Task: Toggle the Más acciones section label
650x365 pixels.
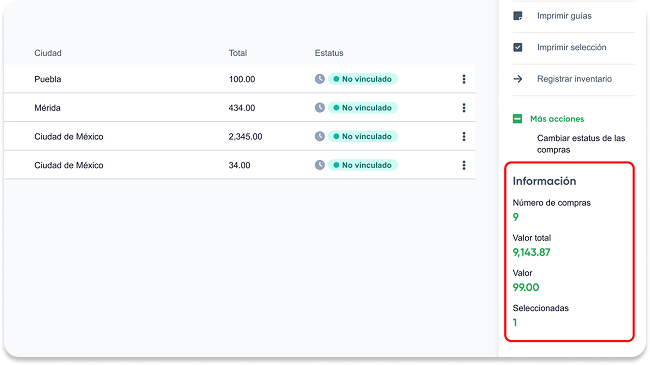Action: 557,119
